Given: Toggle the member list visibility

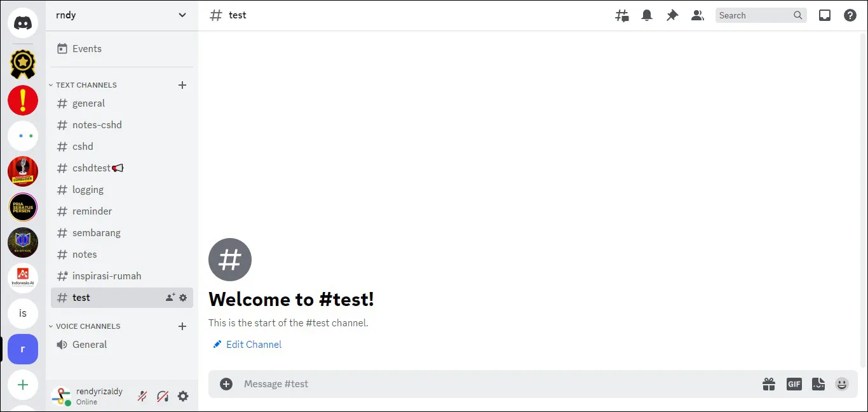Looking at the screenshot, I should (x=697, y=15).
